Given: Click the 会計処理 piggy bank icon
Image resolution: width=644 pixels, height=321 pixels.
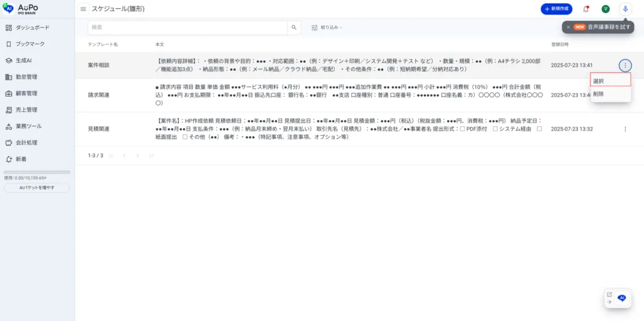Looking at the screenshot, I should point(9,143).
